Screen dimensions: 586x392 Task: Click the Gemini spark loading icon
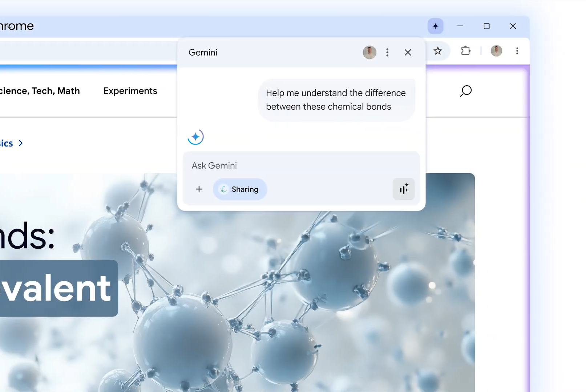[x=195, y=137]
